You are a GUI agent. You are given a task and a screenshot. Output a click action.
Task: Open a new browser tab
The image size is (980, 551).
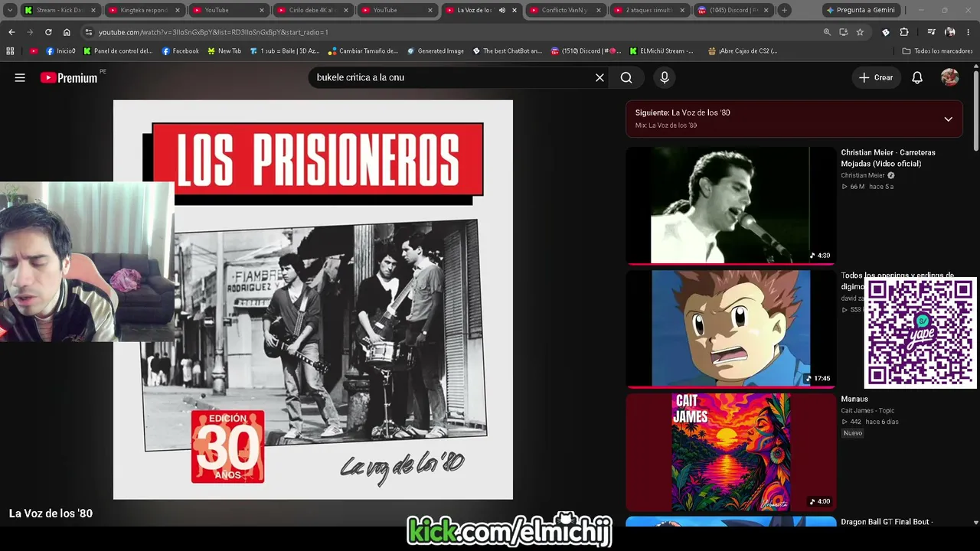785,10
